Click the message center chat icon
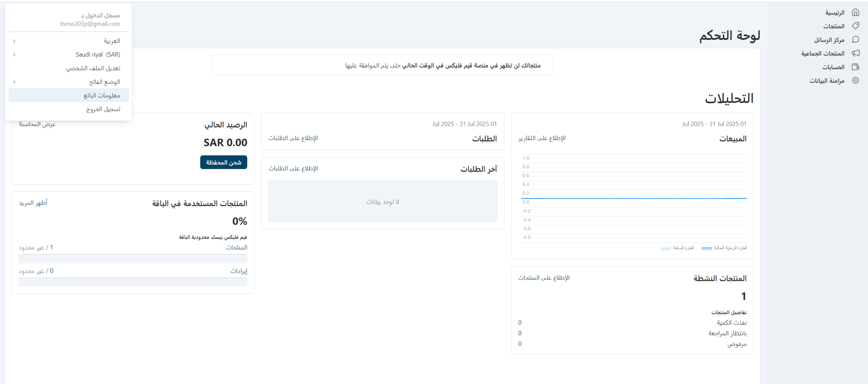Image resolution: width=868 pixels, height=384 pixels. 855,40
